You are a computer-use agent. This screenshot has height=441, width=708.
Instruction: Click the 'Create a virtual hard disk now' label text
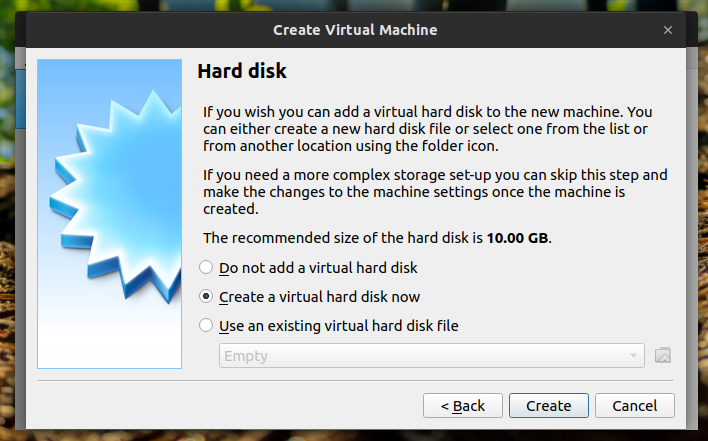click(320, 297)
